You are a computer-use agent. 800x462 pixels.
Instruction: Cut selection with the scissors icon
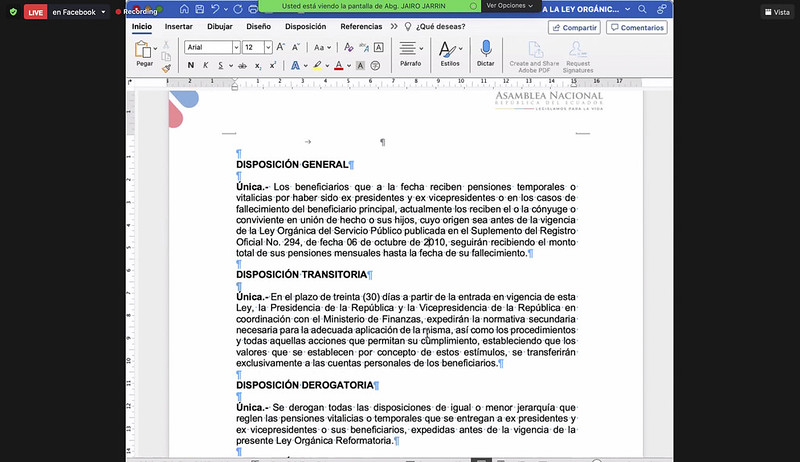(166, 45)
